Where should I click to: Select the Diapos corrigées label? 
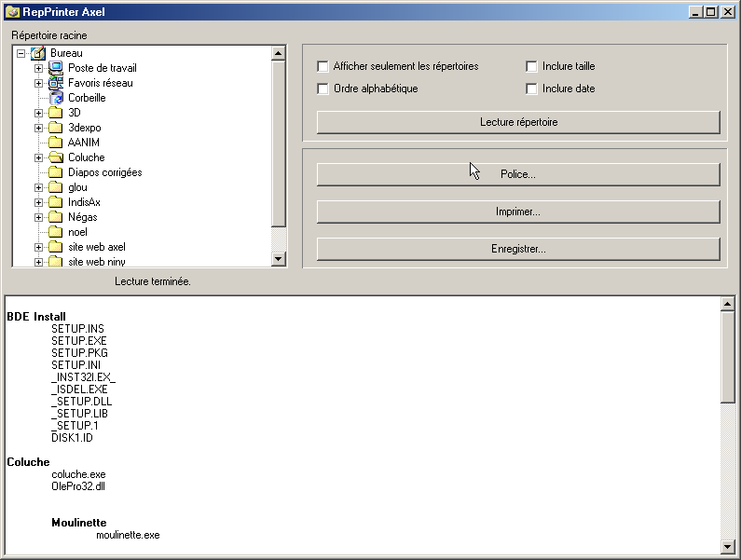click(105, 172)
